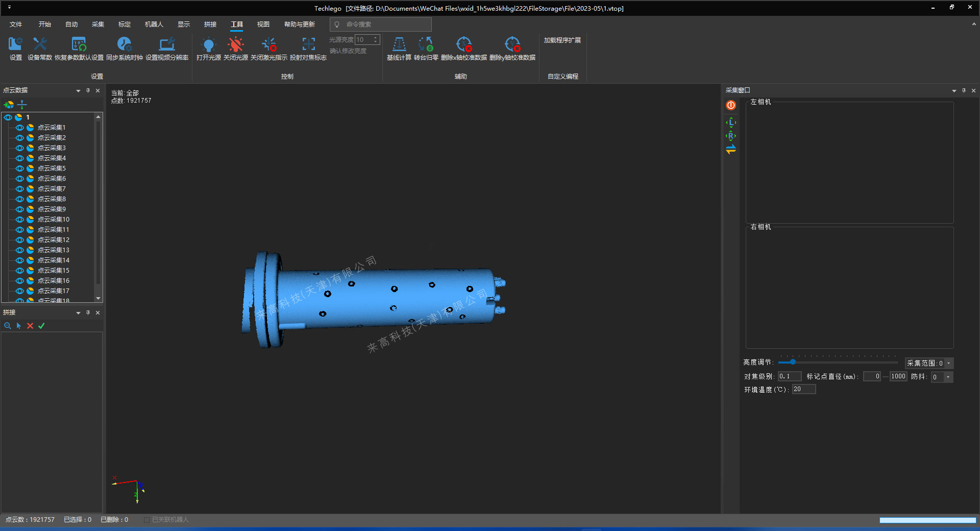The image size is (980, 531).
Task: Click the 亮度调节 slider handle
Action: tap(793, 362)
